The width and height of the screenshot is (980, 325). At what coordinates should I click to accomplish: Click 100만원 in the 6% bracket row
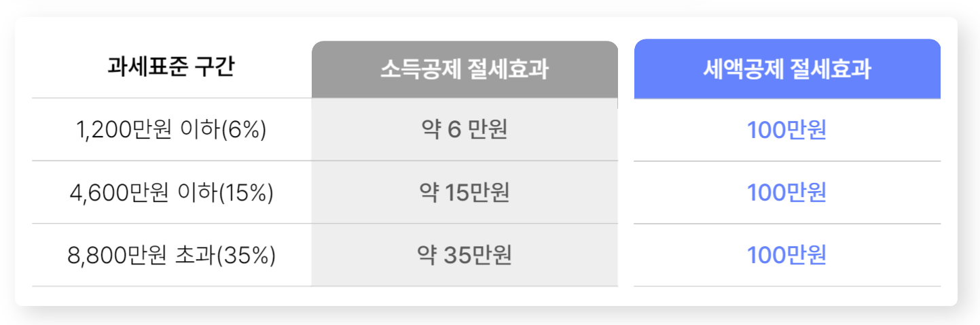coord(786,130)
